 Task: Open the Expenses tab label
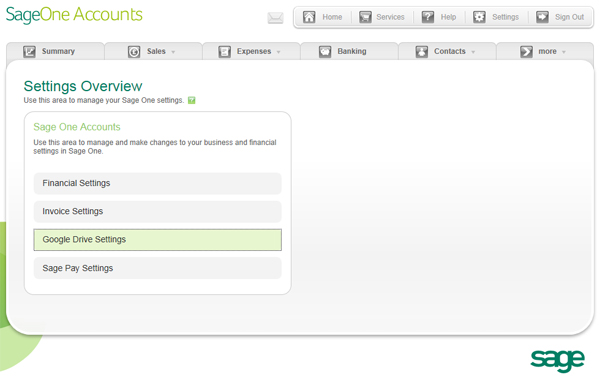tap(254, 51)
